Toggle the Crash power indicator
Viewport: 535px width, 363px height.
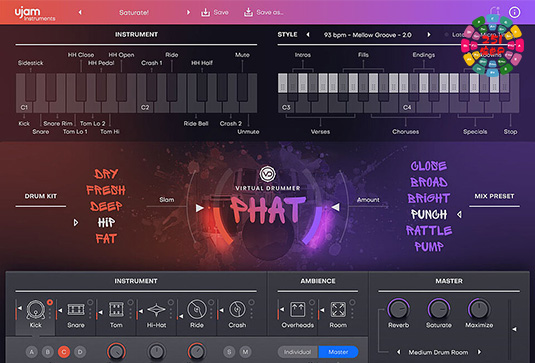tap(251, 302)
